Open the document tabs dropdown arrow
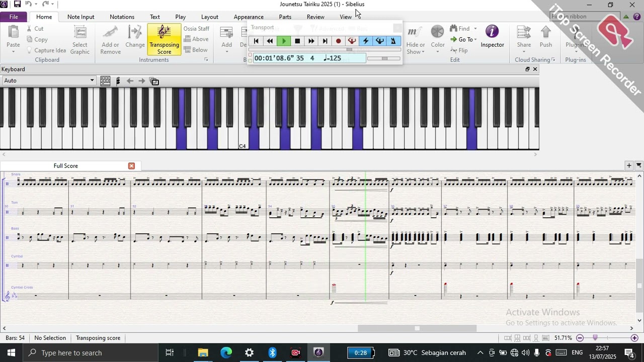Image resolution: width=644 pixels, height=362 pixels. (x=639, y=165)
